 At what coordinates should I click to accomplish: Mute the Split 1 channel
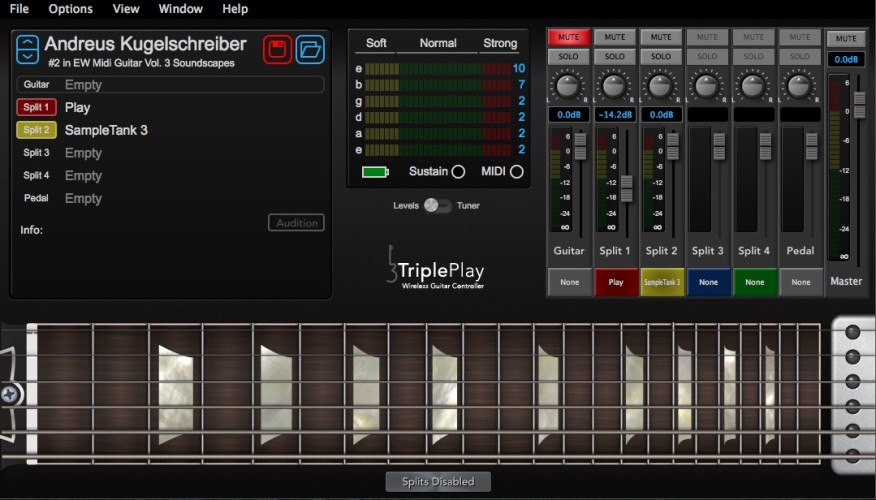(x=615, y=37)
